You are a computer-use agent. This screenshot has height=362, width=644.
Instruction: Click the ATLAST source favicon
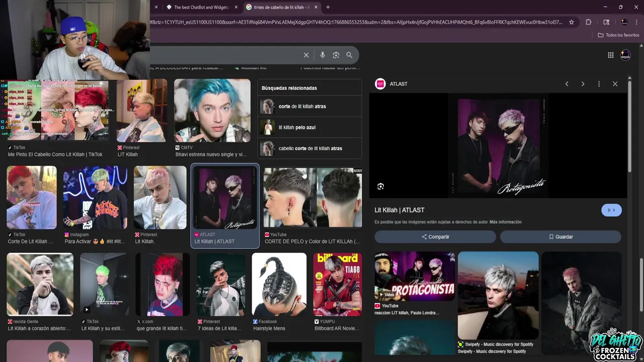[380, 84]
